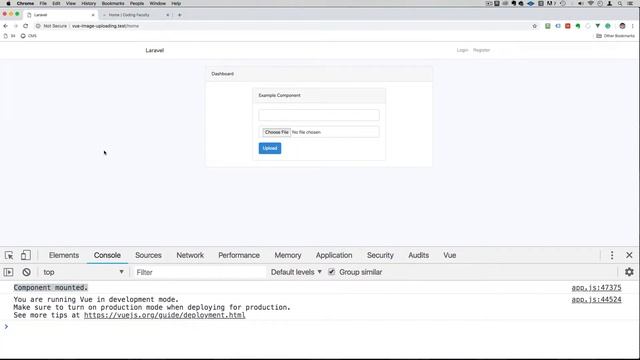Click the Laravel brand link
The image size is (640, 360).
(155, 50)
